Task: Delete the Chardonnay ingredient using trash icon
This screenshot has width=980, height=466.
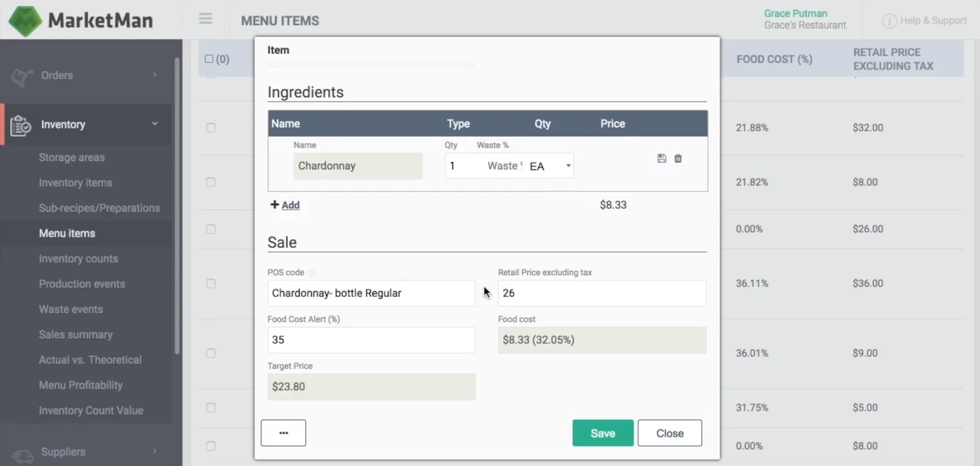Action: pyautogui.click(x=678, y=158)
